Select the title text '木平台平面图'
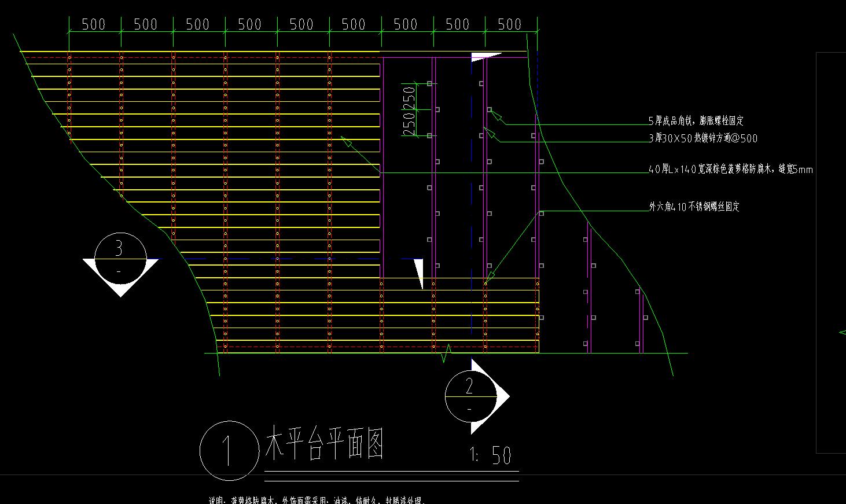Screen dimensions: 846x504 pos(325,444)
